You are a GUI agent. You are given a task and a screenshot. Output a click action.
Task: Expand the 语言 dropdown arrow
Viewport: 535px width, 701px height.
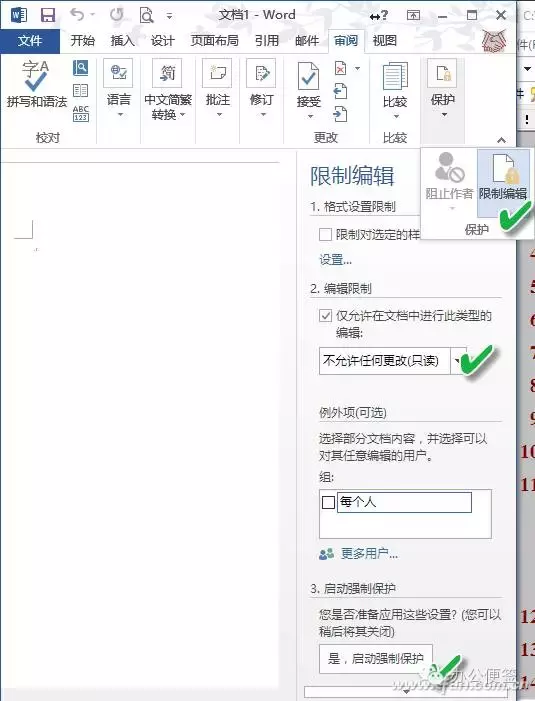click(x=119, y=115)
